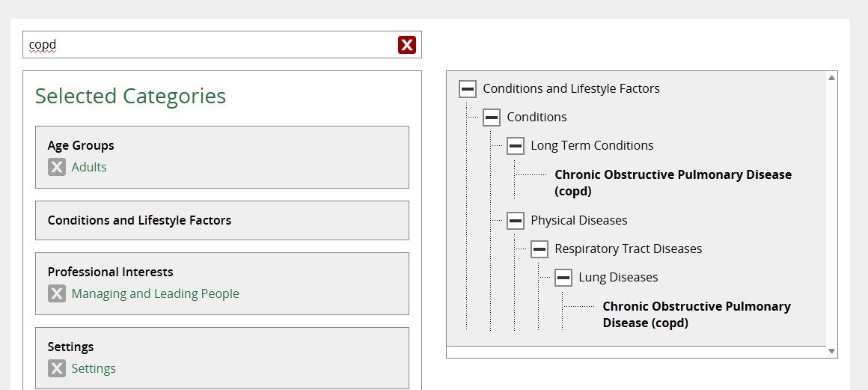
Task: Remove Managing and Leading People category
Action: [x=57, y=293]
